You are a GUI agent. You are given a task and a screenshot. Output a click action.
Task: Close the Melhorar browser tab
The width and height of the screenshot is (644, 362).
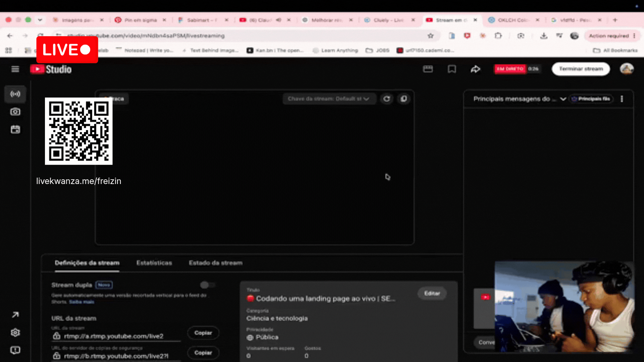pos(351,20)
